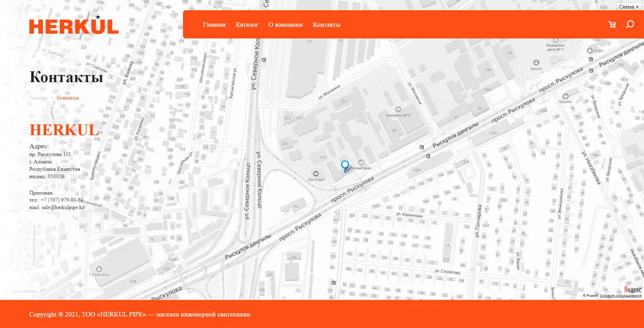Click the Казпочта № 4 post office marker
The image size is (644, 328).
(x=398, y=109)
